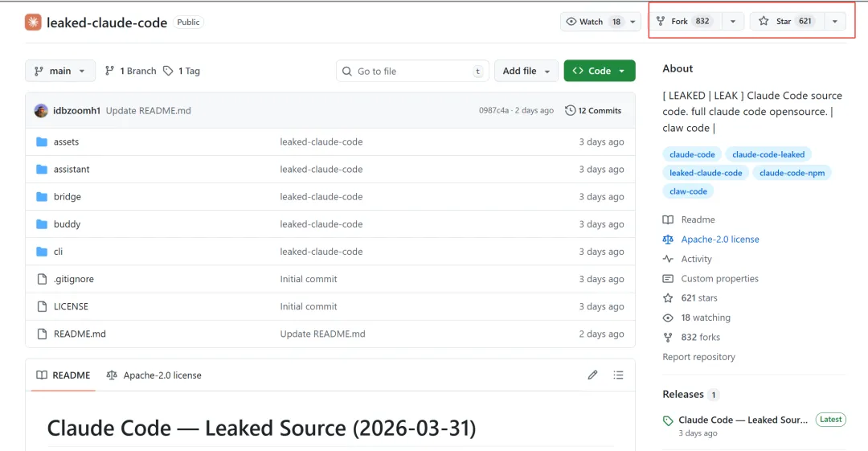Switch to the Apache-2.0 license tab
This screenshot has height=451, width=868.
pyautogui.click(x=154, y=375)
